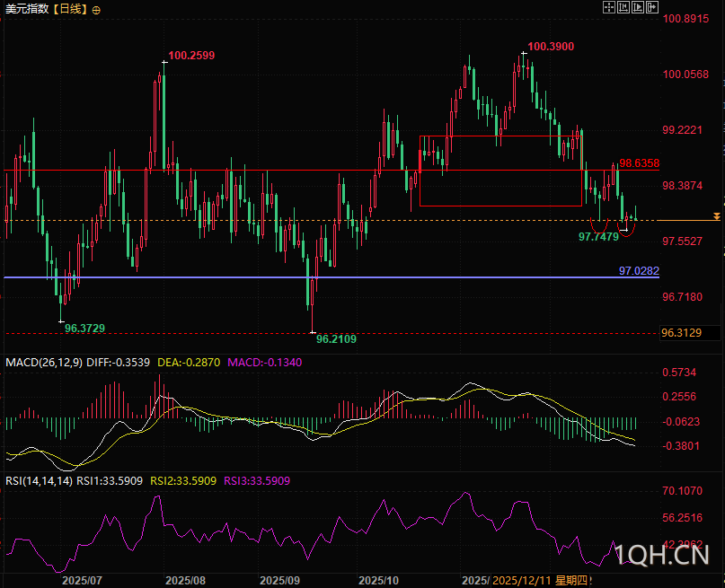Image resolution: width=725 pixels, height=588 pixels.
Task: Click the magenta MACD:-0.1340 value
Action: [264, 363]
